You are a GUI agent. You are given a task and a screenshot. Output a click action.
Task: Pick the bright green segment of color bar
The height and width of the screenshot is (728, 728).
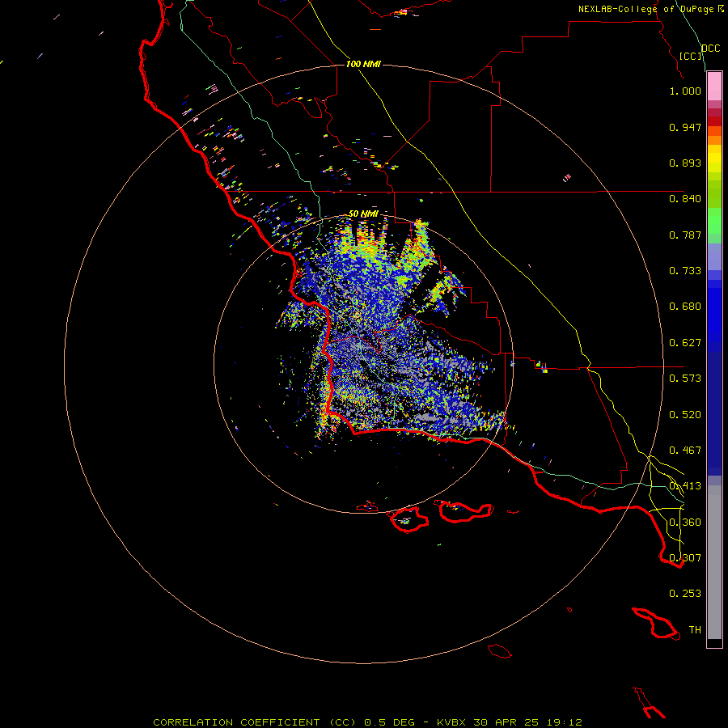tap(714, 220)
